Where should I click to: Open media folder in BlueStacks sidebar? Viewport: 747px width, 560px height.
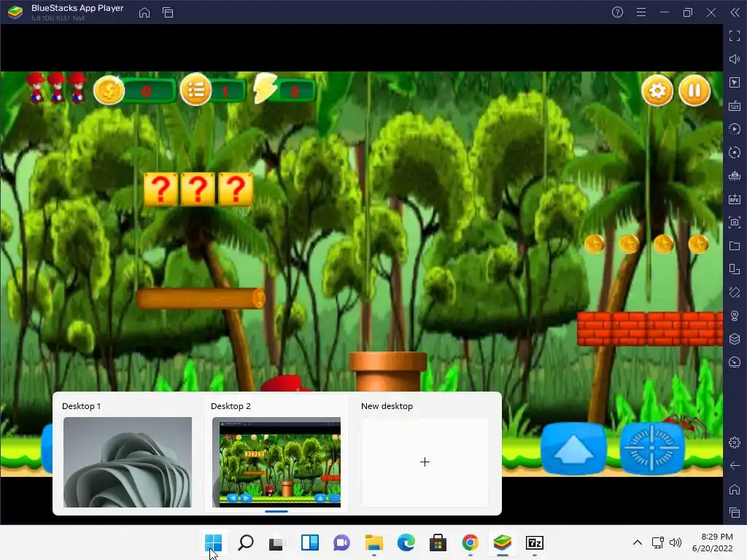735,246
